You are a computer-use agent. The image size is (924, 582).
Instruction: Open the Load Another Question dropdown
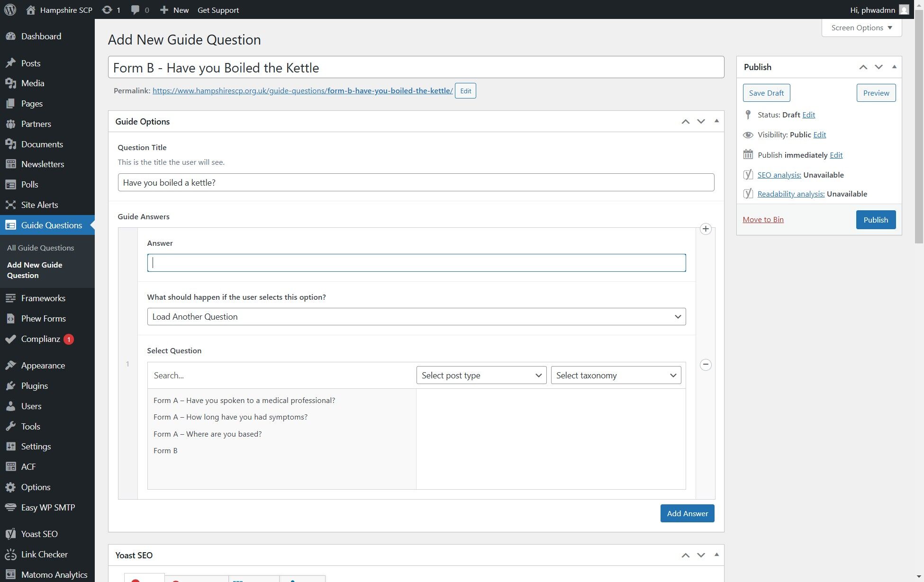click(x=416, y=317)
